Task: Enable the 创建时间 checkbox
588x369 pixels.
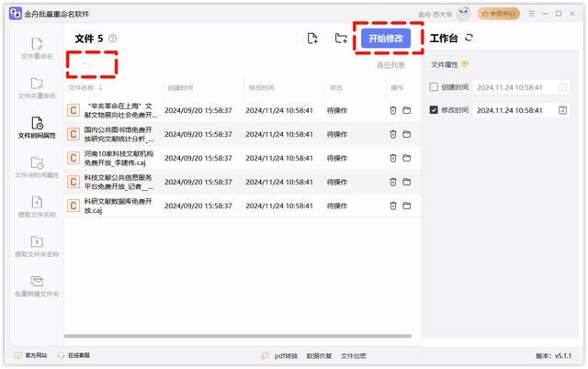Action: pyautogui.click(x=435, y=87)
